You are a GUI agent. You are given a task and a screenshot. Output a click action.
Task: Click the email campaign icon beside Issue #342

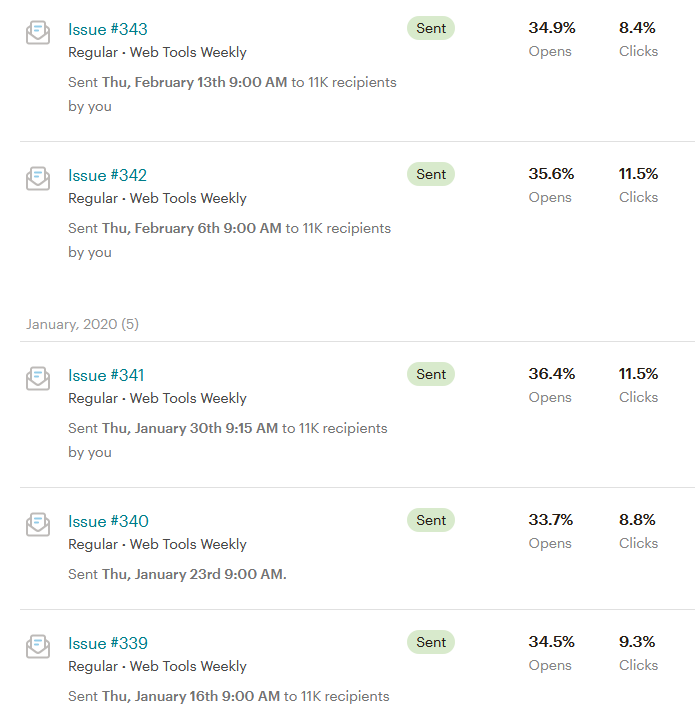[38, 178]
